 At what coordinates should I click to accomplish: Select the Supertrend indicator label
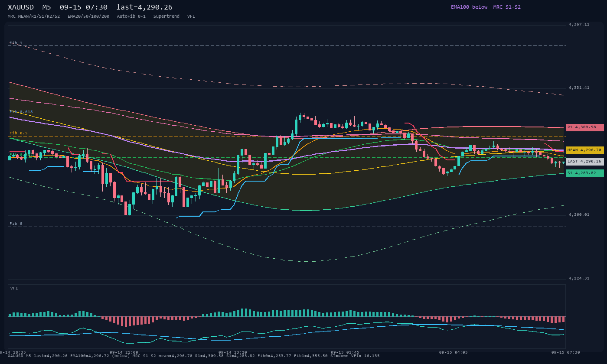[166, 16]
